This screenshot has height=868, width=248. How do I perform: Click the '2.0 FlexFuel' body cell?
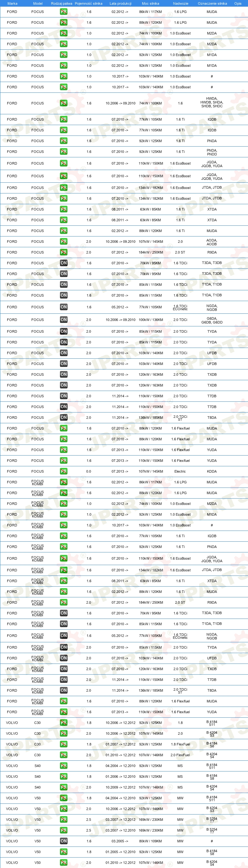[x=180, y=755]
